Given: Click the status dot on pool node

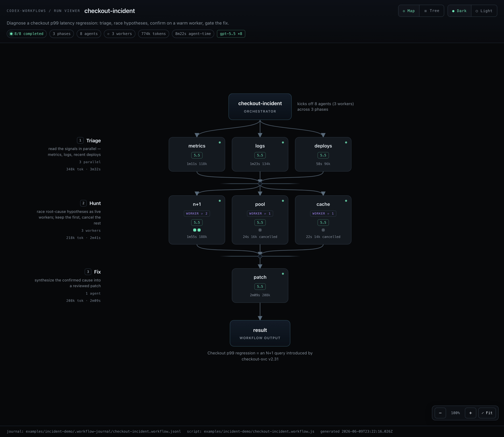Looking at the screenshot, I should pyautogui.click(x=283, y=201).
